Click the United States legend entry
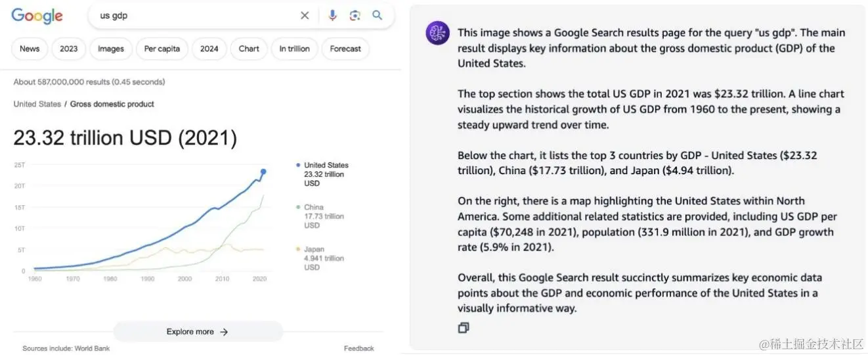This screenshot has height=355, width=868. pos(322,174)
